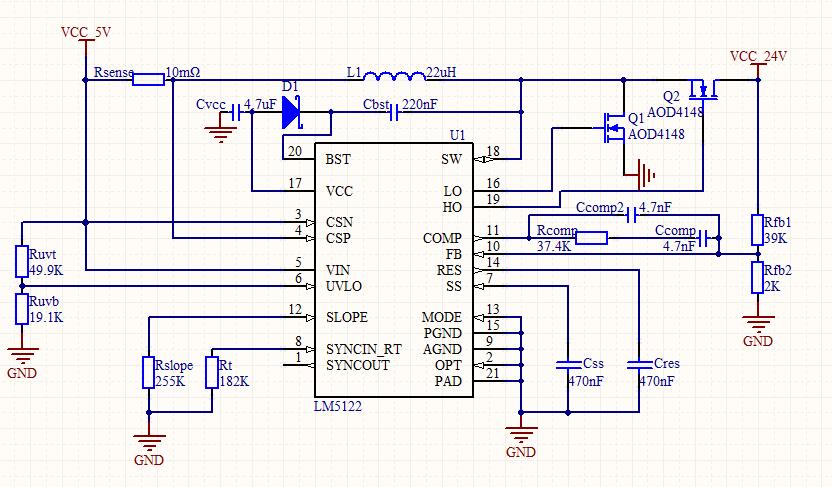Select the Ruvb resistor symbol
The image size is (832, 487).
(x=22, y=309)
